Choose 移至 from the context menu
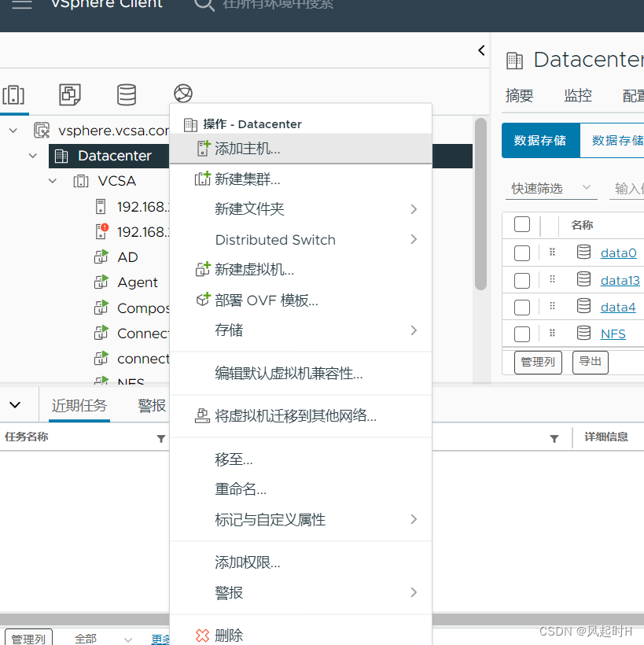 301,459
